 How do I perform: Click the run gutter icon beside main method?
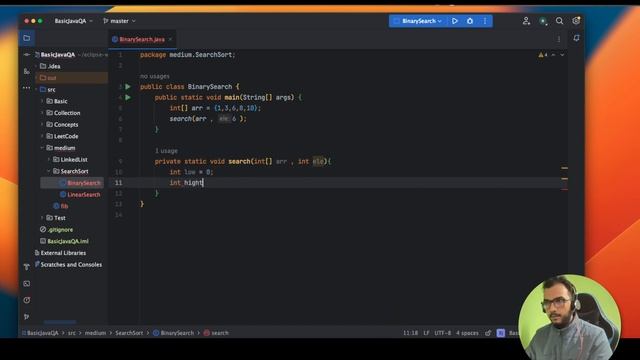128,97
